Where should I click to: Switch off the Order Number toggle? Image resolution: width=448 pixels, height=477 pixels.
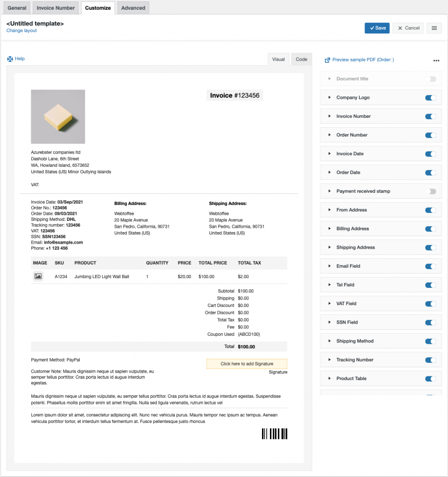click(x=431, y=136)
